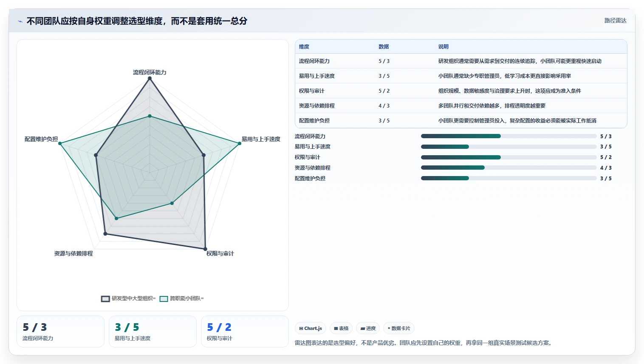Click the 资源与依赖排程 progress bar
Image resolution: width=644 pixels, height=364 pixels.
tap(508, 168)
